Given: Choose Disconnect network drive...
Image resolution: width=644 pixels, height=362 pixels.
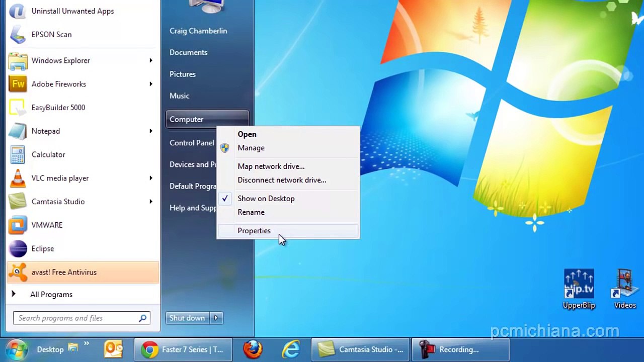Looking at the screenshot, I should pos(282,180).
